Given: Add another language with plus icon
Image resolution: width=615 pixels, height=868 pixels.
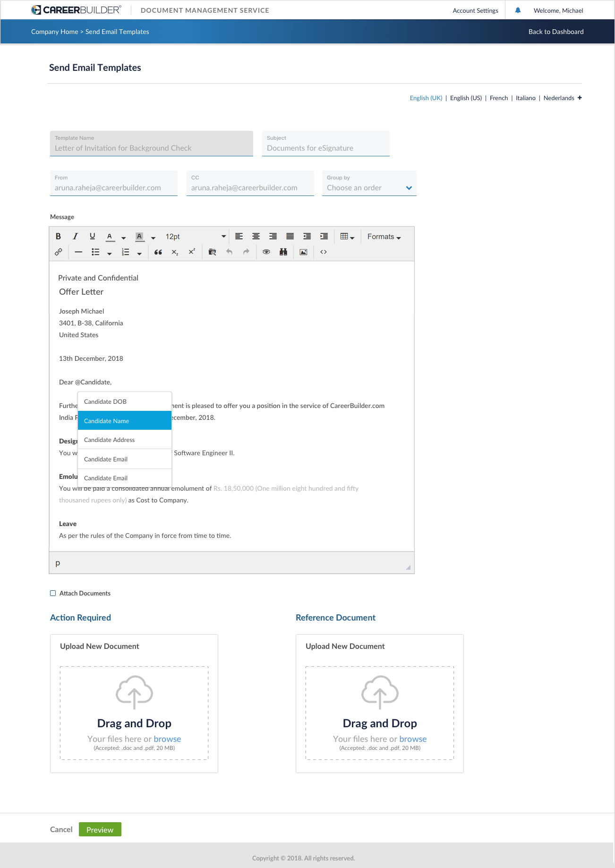Looking at the screenshot, I should [x=580, y=98].
